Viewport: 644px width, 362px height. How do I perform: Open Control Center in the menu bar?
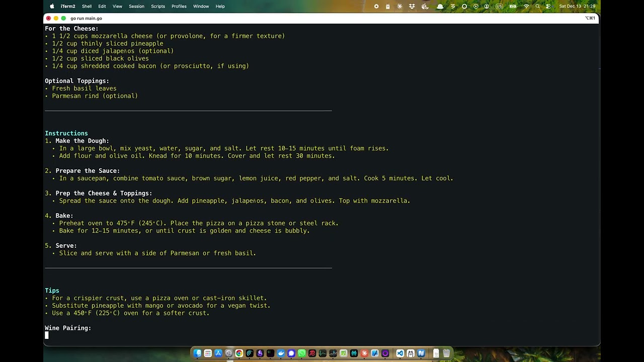(548, 7)
